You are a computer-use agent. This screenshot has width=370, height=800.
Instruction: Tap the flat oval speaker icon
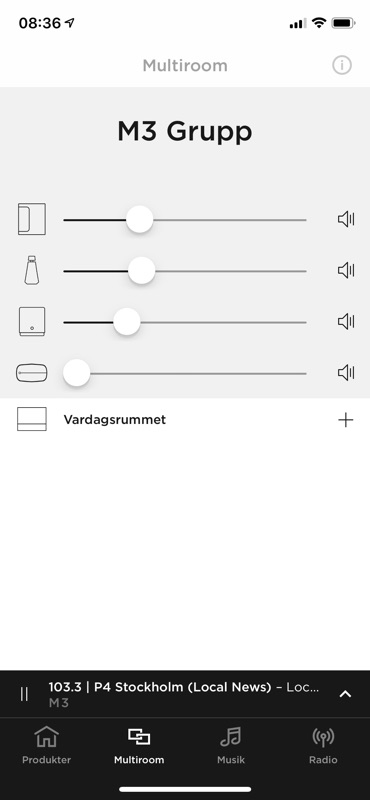tap(32, 373)
